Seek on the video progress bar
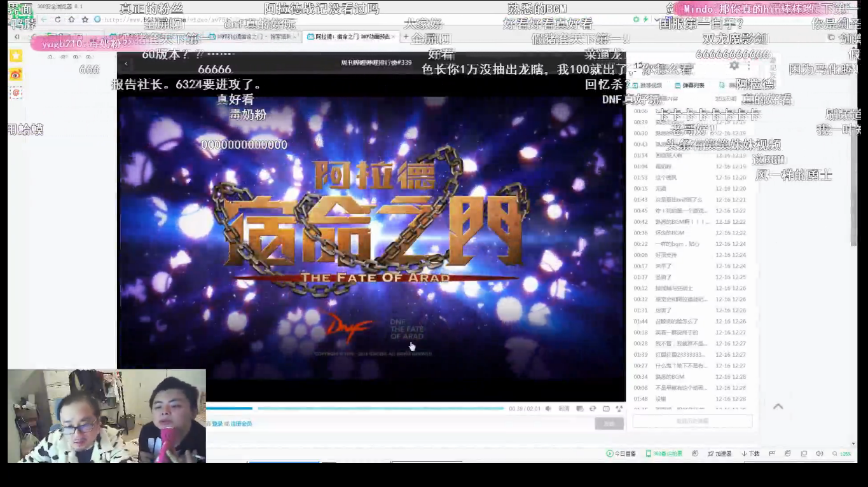868x487 pixels. pyautogui.click(x=354, y=408)
